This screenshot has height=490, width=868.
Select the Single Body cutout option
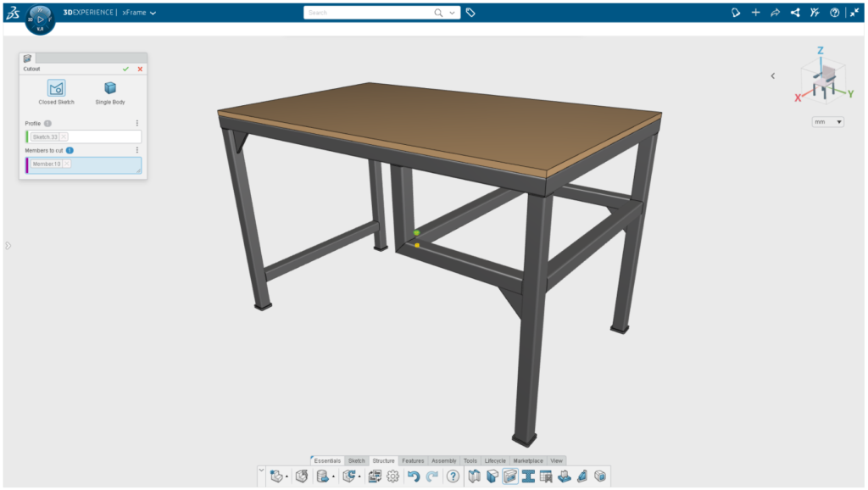[109, 88]
